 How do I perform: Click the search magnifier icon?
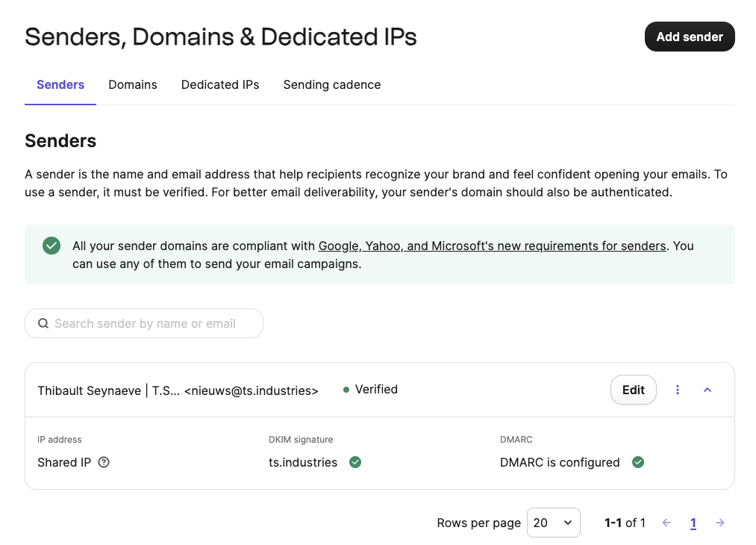coord(43,324)
